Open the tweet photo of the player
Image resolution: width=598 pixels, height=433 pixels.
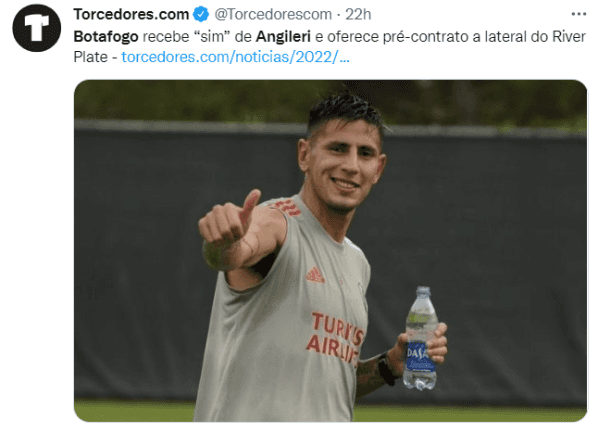(x=330, y=251)
